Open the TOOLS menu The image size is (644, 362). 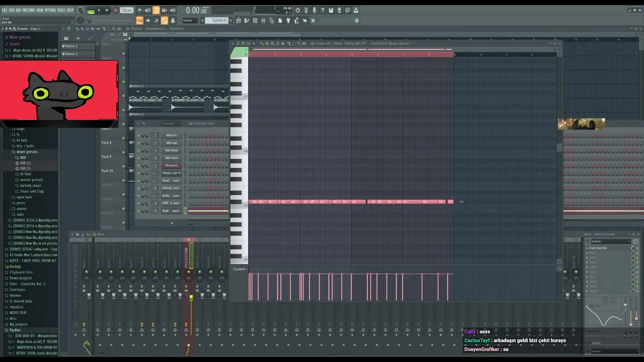tap(61, 10)
